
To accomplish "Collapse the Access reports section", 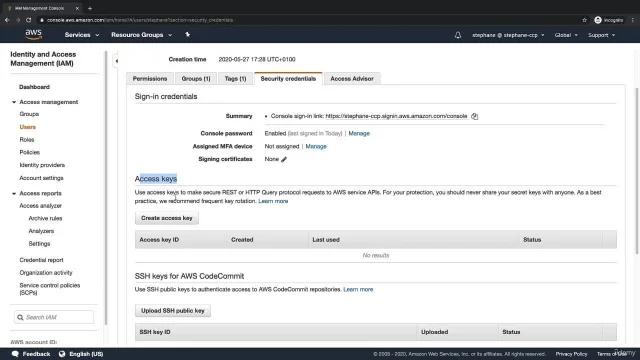I will pos(14,193).
